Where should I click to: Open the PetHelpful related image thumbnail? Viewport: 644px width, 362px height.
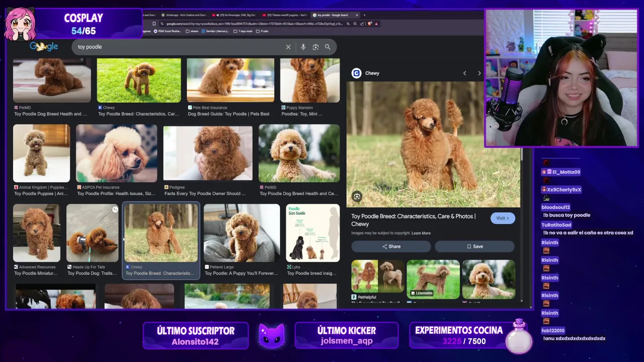[377, 276]
